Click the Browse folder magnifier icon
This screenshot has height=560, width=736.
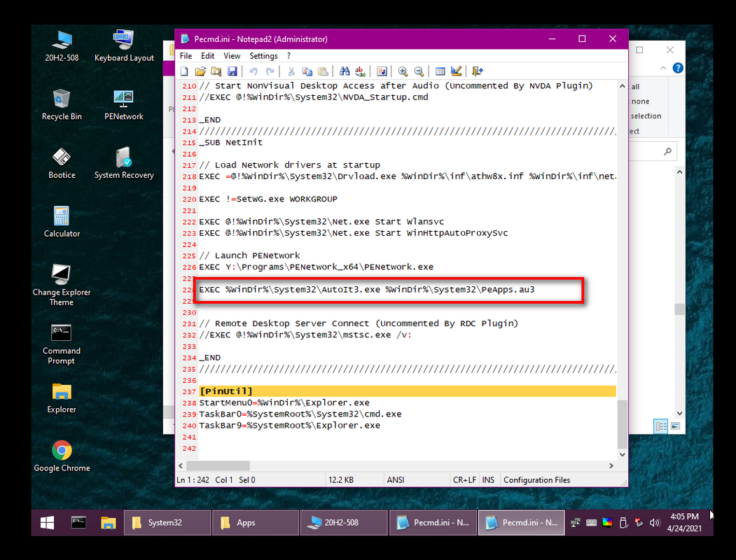click(216, 71)
